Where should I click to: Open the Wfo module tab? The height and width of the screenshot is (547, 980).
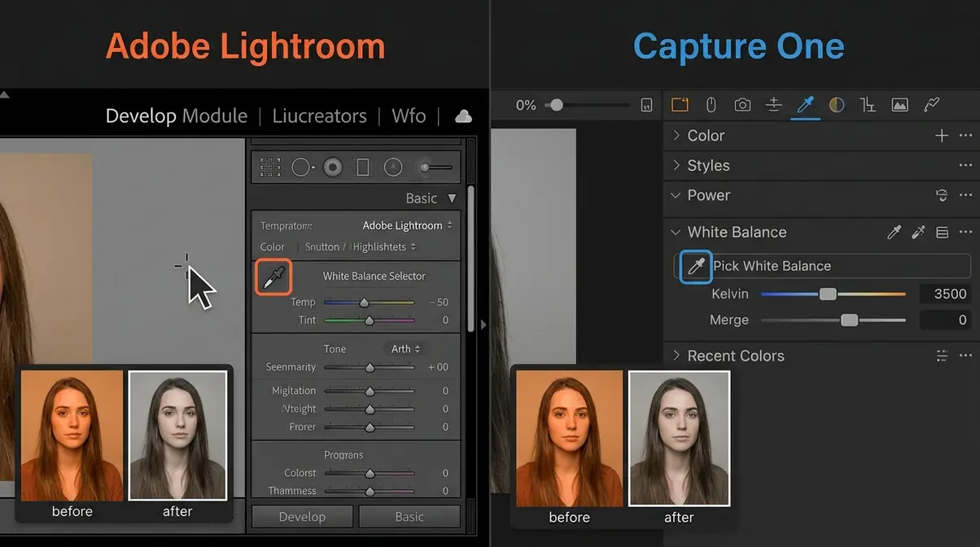point(409,116)
